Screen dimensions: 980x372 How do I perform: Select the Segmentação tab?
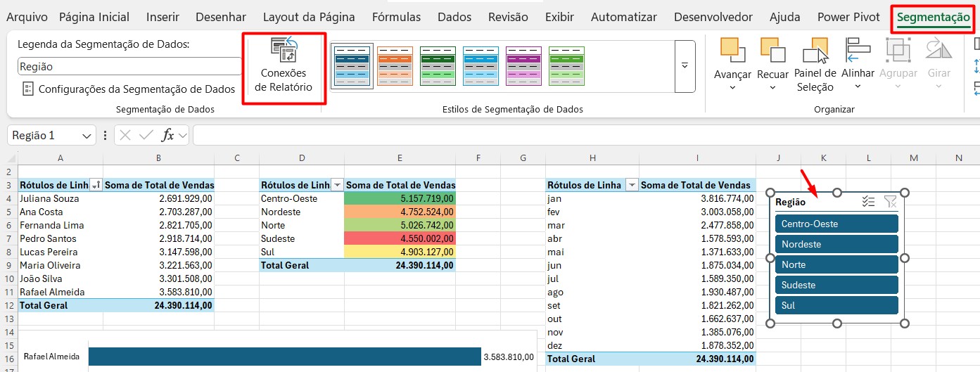[x=934, y=17]
